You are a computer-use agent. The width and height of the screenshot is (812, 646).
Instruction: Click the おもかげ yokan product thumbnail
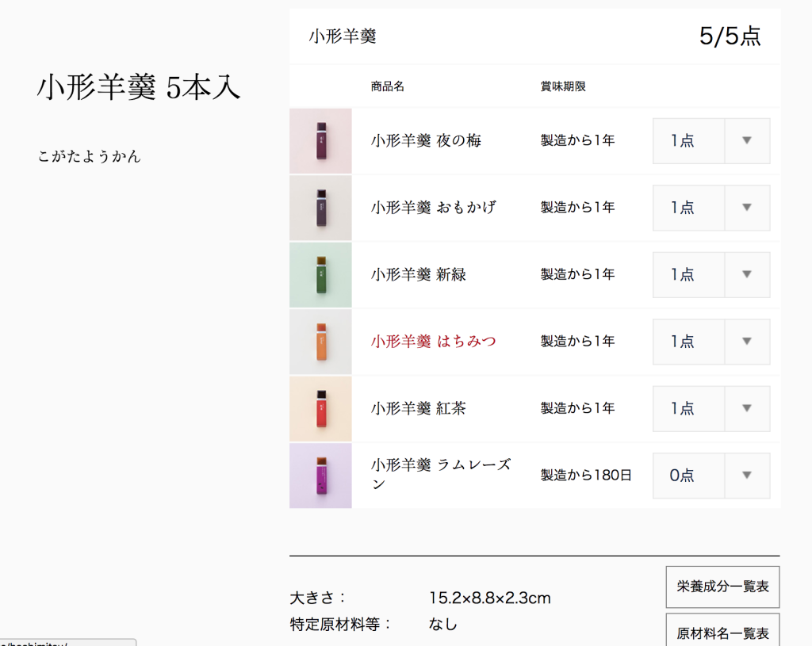click(x=320, y=208)
